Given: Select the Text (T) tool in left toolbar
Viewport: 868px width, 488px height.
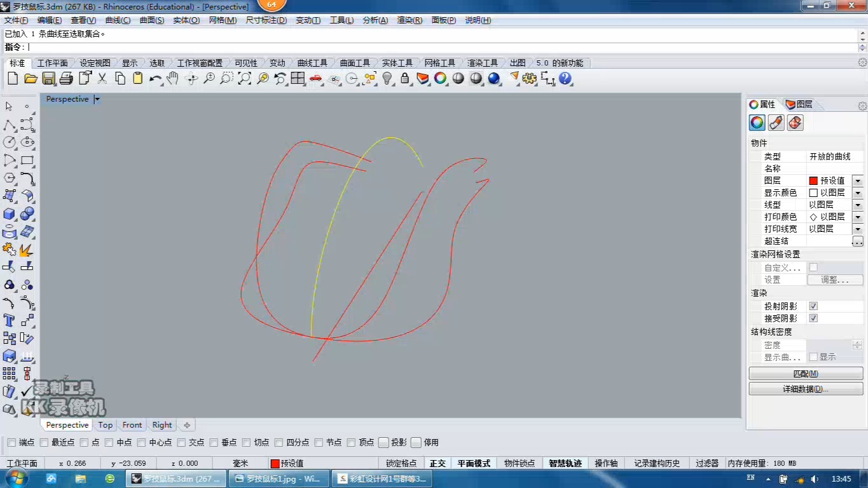Looking at the screenshot, I should tap(10, 320).
